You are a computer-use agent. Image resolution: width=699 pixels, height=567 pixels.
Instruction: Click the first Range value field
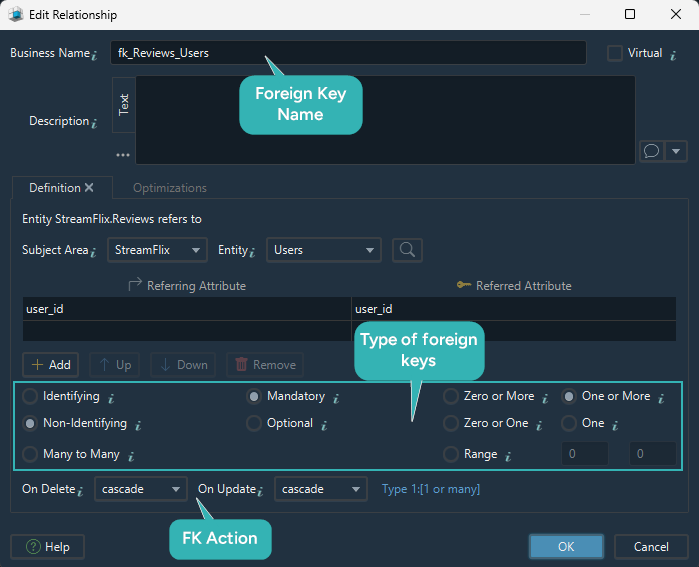(585, 454)
